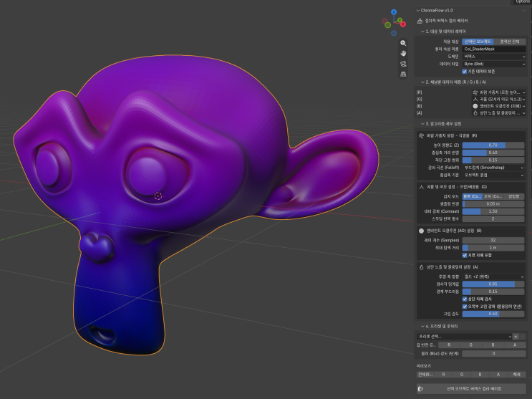Click the curvature icon in the (G) settings header

coord(421,187)
